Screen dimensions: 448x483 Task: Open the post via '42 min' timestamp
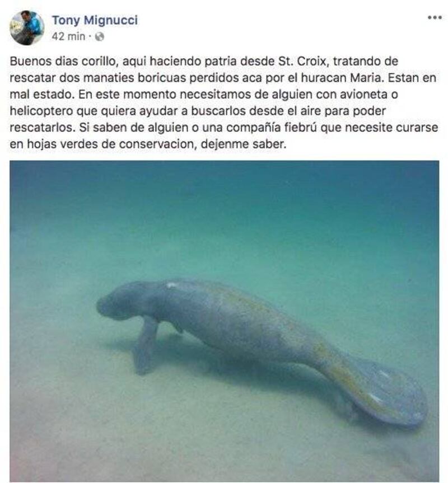68,36
